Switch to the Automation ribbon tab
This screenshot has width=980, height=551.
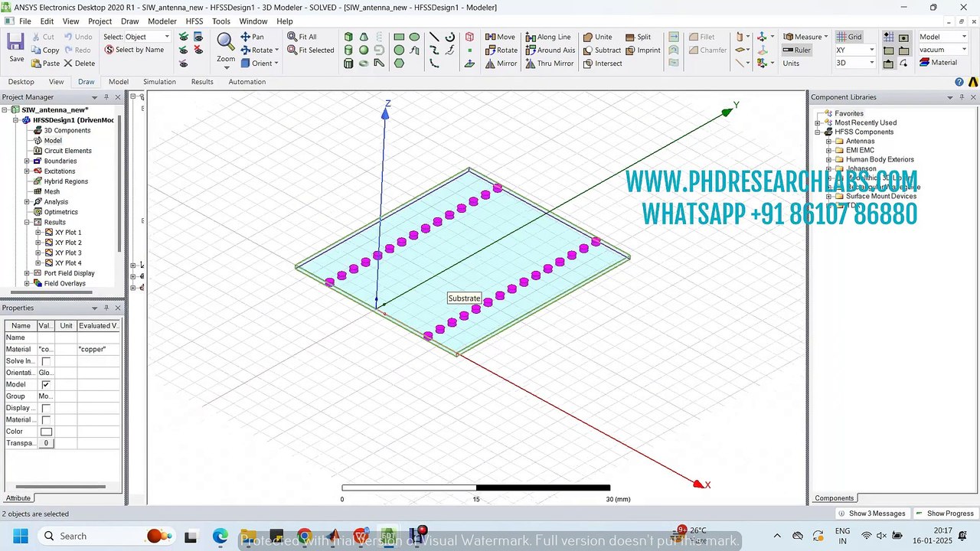pyautogui.click(x=247, y=82)
